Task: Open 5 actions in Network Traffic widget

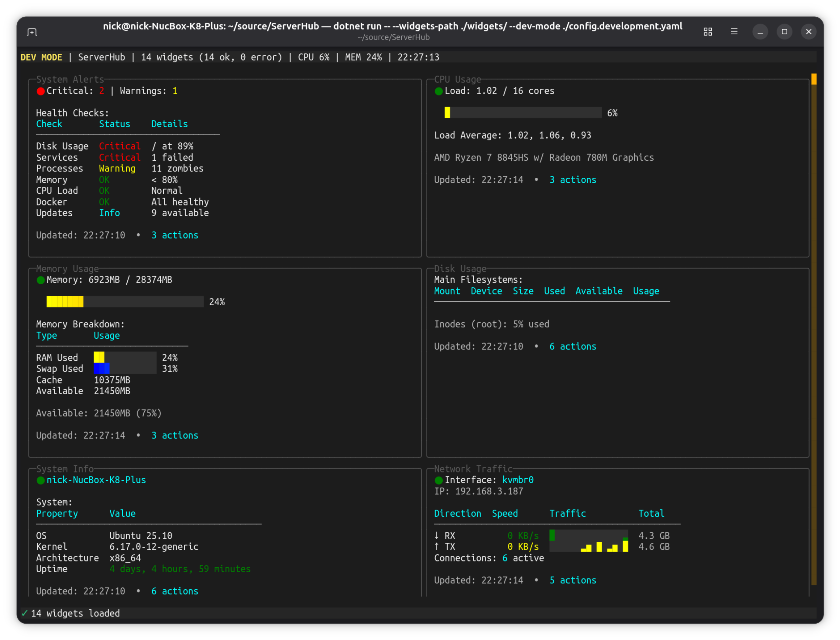Action: [573, 580]
